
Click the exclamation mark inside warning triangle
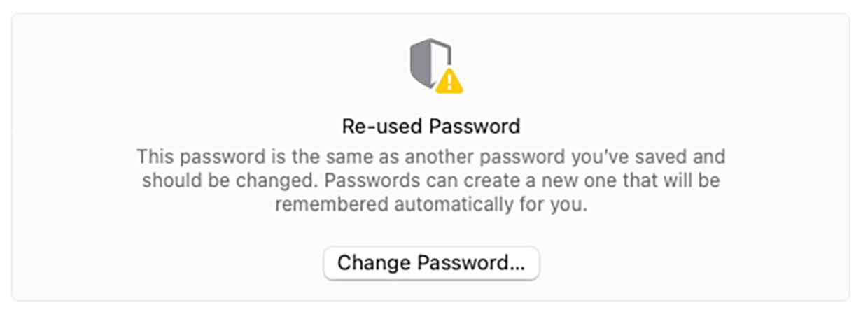(449, 82)
